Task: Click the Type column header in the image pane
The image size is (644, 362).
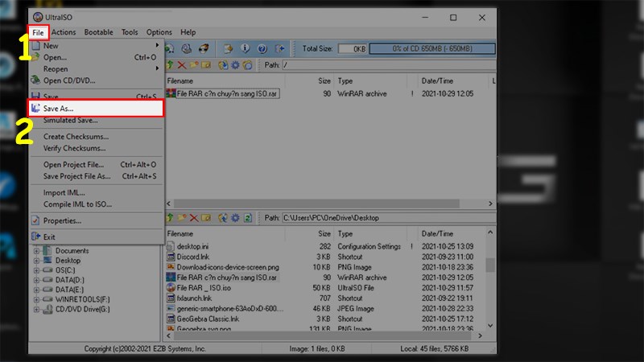Action: [370, 81]
